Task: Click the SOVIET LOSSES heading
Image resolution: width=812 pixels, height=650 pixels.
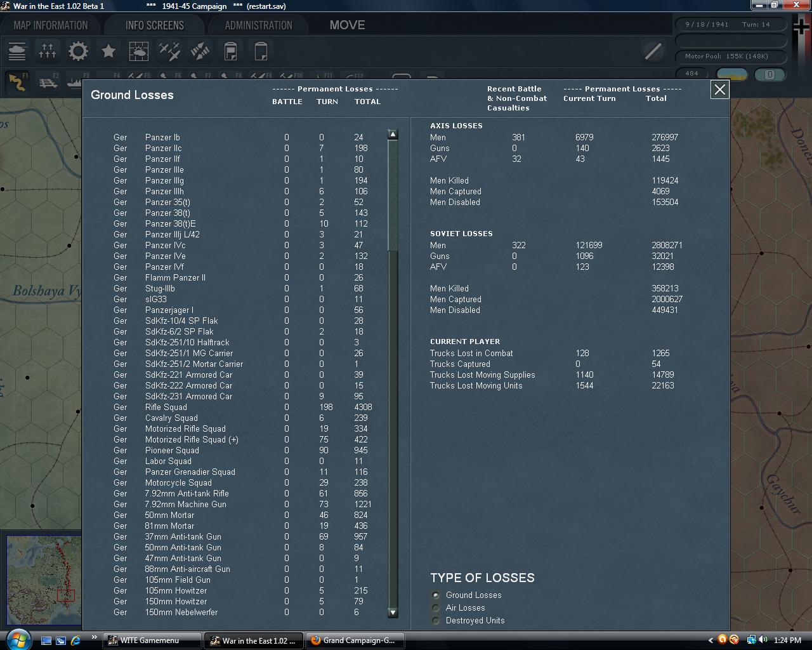Action: [461, 234]
